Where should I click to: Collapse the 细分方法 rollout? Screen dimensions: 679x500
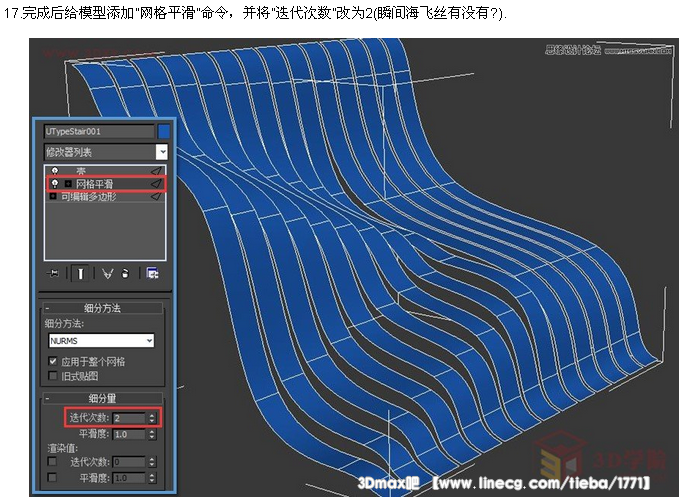103,308
